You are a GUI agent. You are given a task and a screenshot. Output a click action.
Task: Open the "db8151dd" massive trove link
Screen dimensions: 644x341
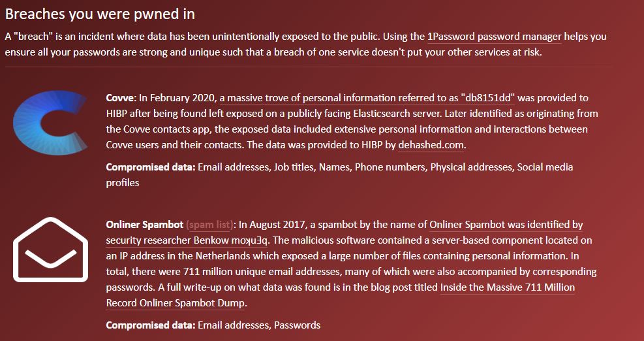coord(367,98)
